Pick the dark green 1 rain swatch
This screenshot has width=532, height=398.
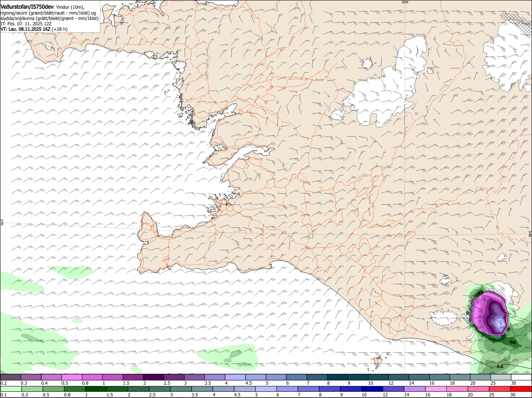[96, 389]
